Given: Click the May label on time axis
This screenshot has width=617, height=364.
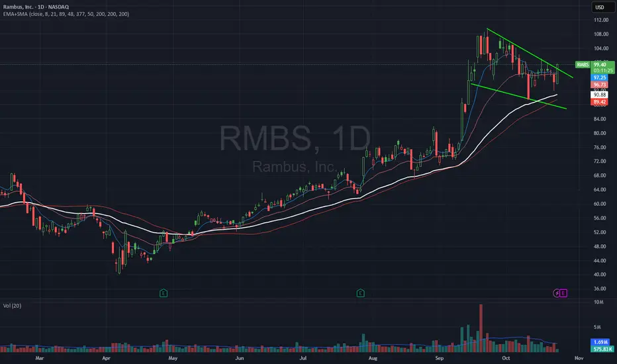Looking at the screenshot, I should click(x=173, y=358).
